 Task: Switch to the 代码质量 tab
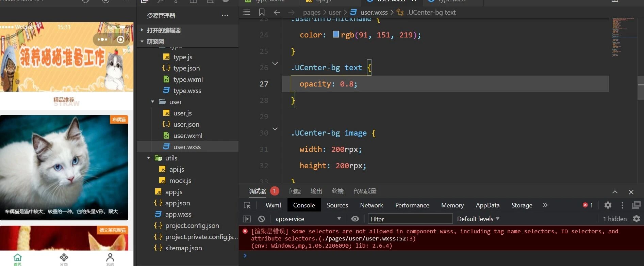(365, 191)
